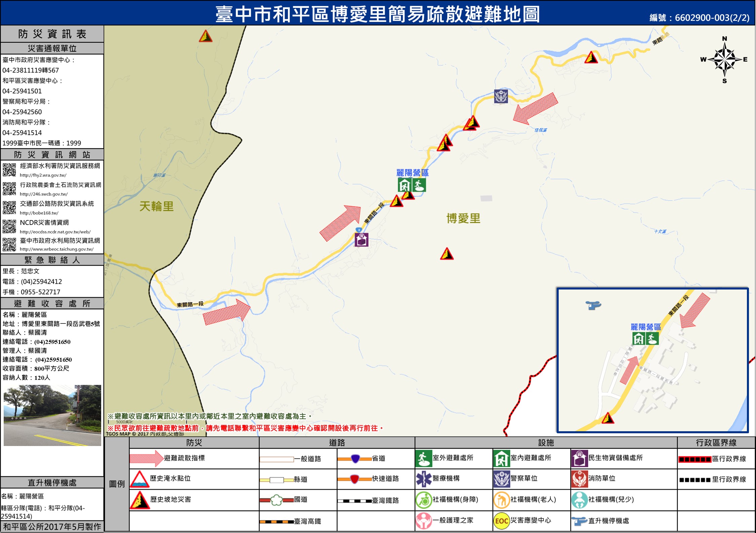The height and width of the screenshot is (533, 756).
Task: Click the compass rose icon
Action: pos(725,60)
